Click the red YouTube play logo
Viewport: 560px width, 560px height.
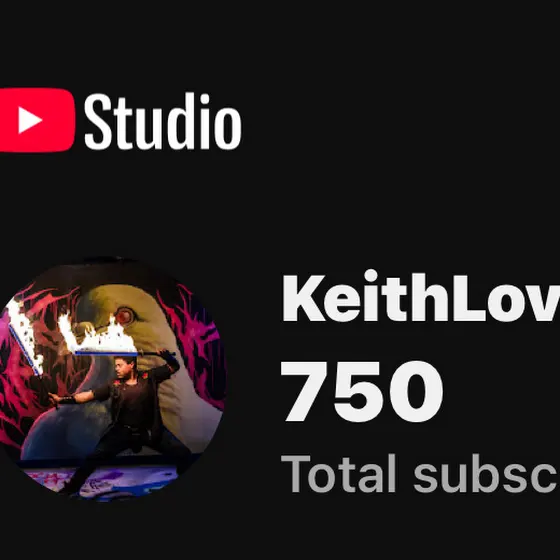click(x=37, y=120)
